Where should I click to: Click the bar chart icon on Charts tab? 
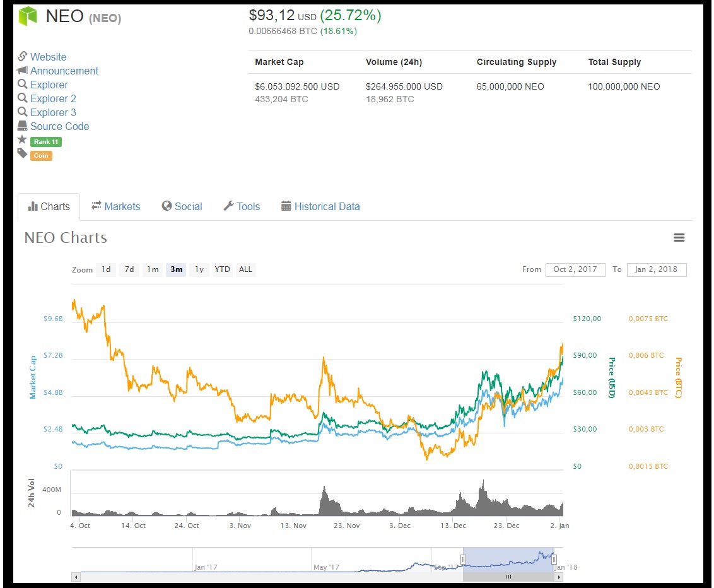33,206
